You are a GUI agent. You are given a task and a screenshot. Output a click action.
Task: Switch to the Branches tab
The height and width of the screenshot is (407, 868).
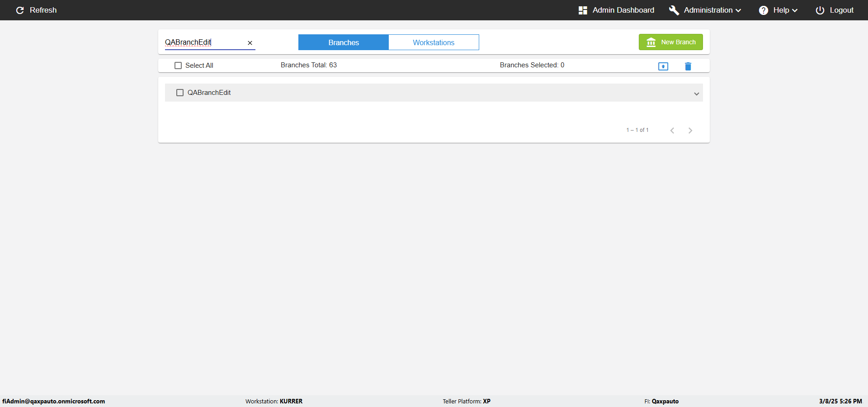pyautogui.click(x=344, y=42)
